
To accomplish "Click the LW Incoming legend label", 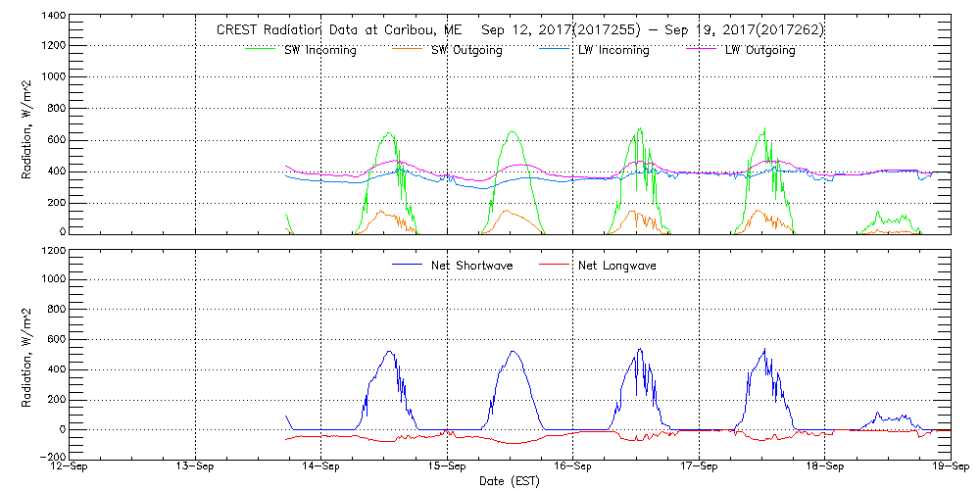I will point(612,50).
